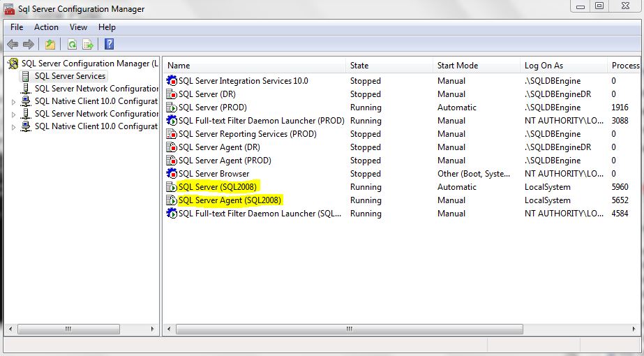
Task: Select highlighted SQL Server (SQL2008) service
Action: (218, 186)
